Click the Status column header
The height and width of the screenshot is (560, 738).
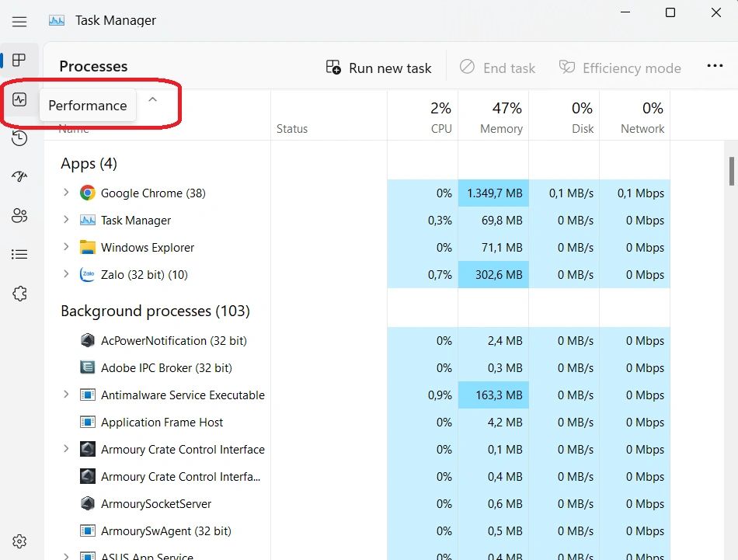coord(292,129)
